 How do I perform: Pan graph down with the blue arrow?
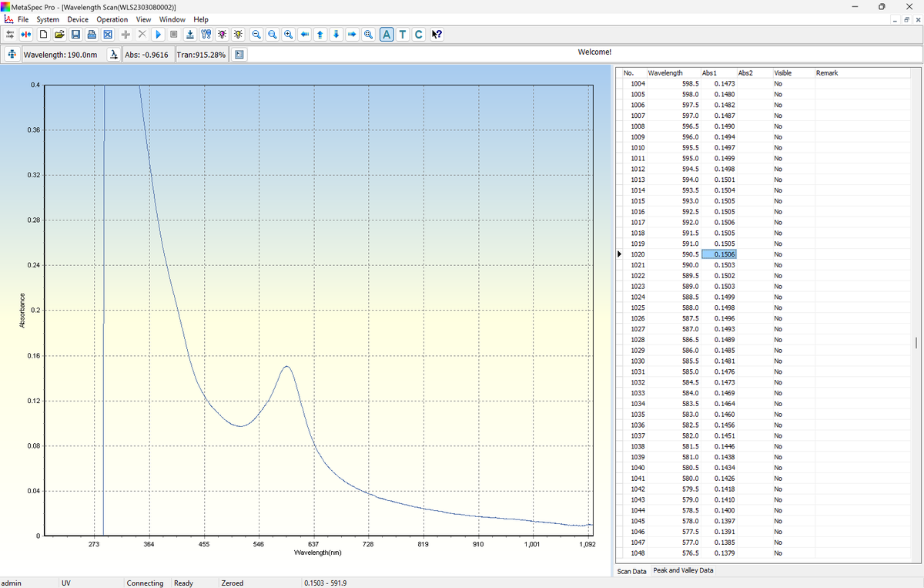point(336,35)
